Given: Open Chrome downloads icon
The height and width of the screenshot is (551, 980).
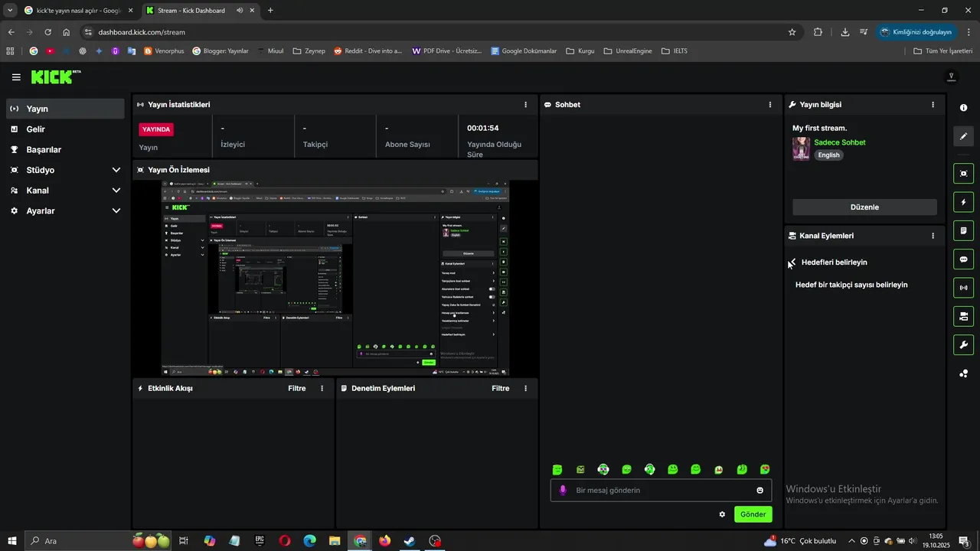Looking at the screenshot, I should (x=845, y=32).
